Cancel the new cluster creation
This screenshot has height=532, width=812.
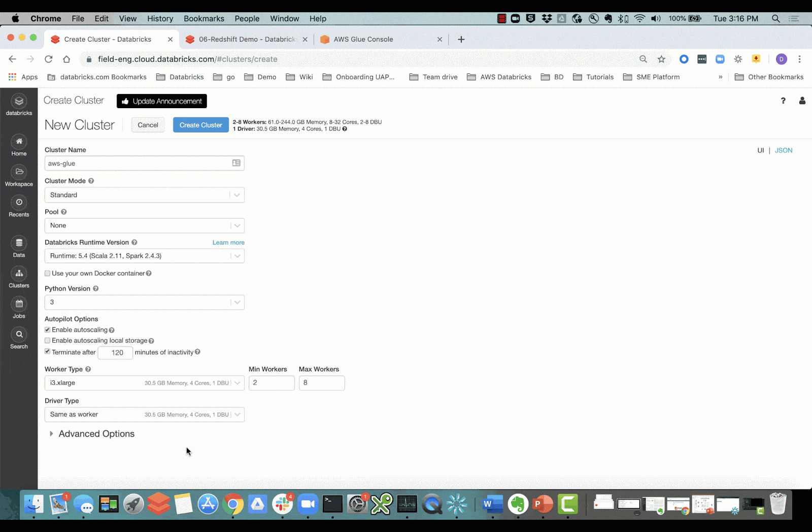pos(148,125)
